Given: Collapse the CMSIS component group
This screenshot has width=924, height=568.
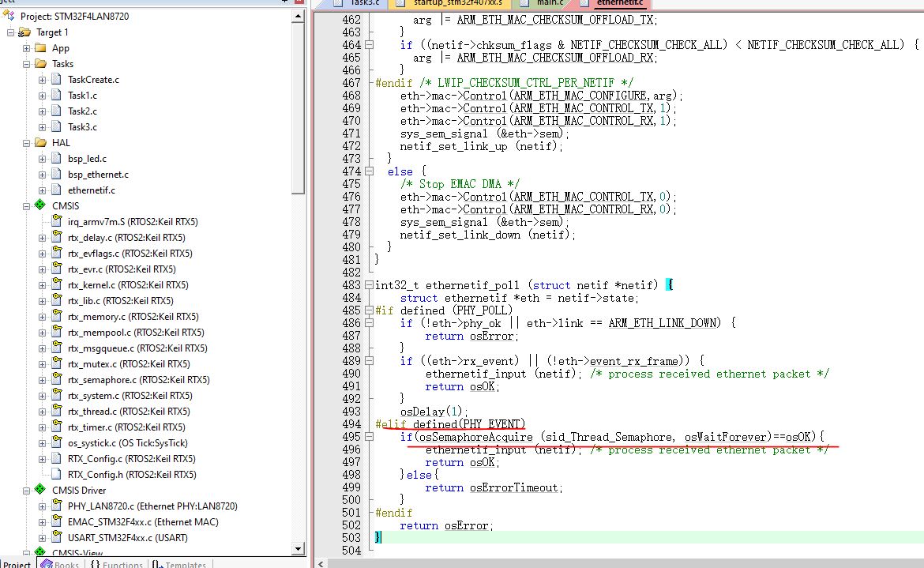Looking at the screenshot, I should [27, 206].
